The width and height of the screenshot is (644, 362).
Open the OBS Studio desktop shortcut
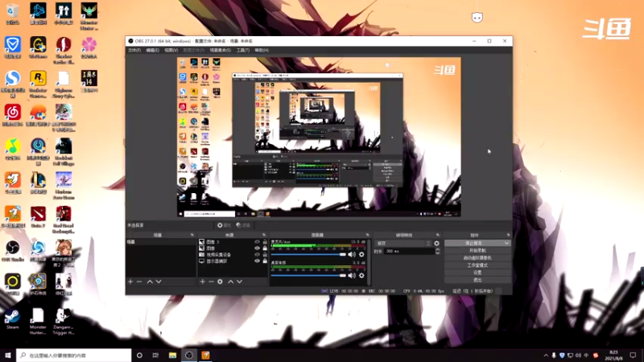click(x=12, y=251)
